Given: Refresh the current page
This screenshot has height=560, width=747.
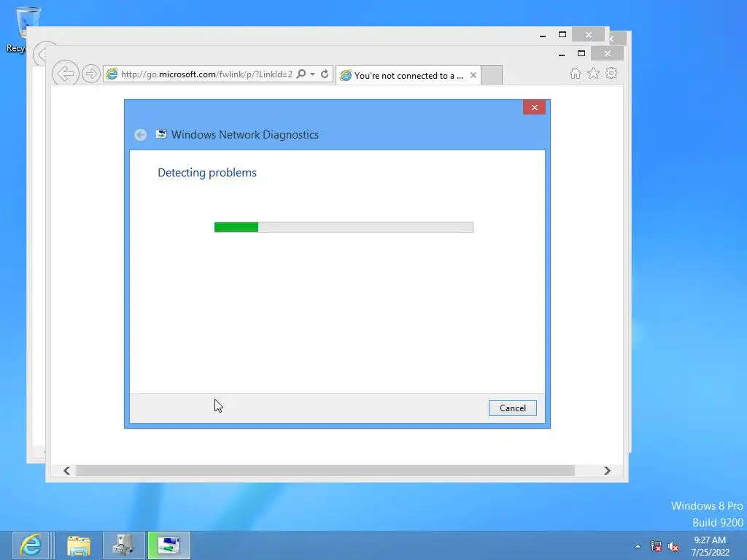Looking at the screenshot, I should [325, 74].
